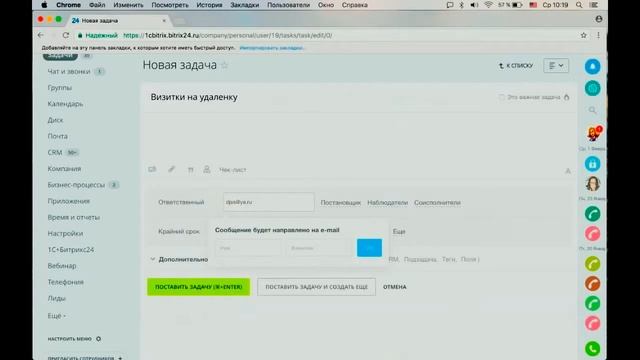Click the Wi-Fi icon in the menu bar
The height and width of the screenshot is (360, 640).
(488, 5)
